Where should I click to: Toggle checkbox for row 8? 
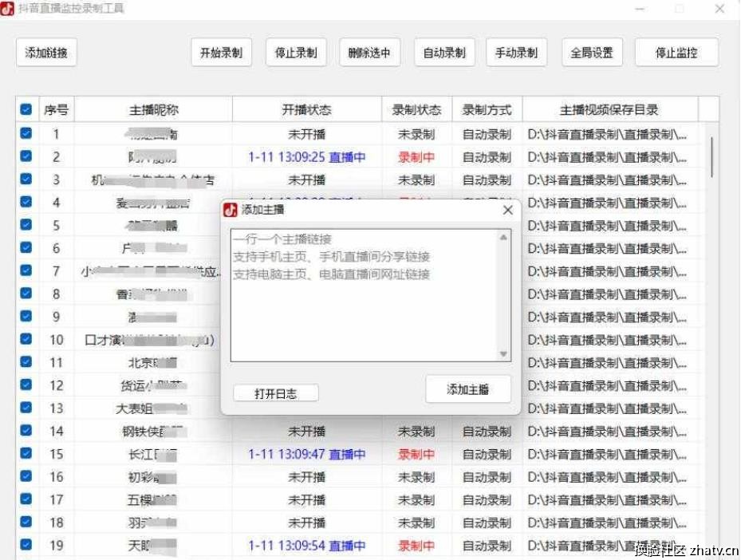(26, 293)
